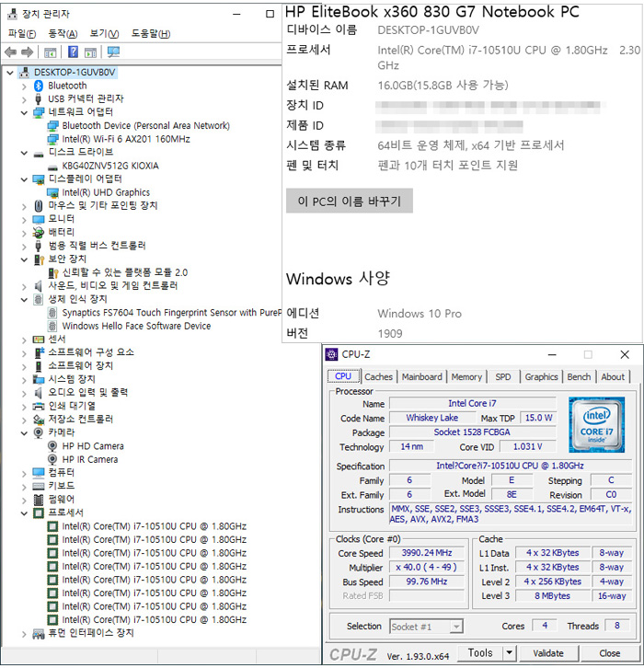Click the Validate button in CPU-Z

point(547,653)
